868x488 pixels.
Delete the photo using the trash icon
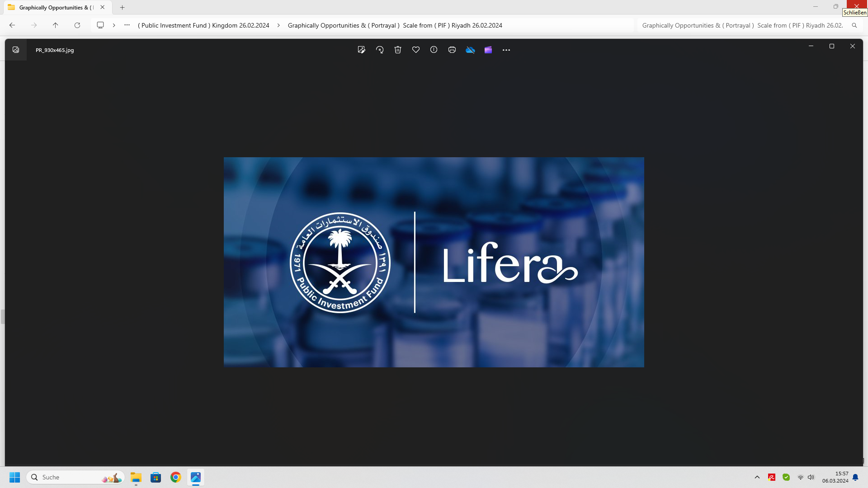point(398,50)
